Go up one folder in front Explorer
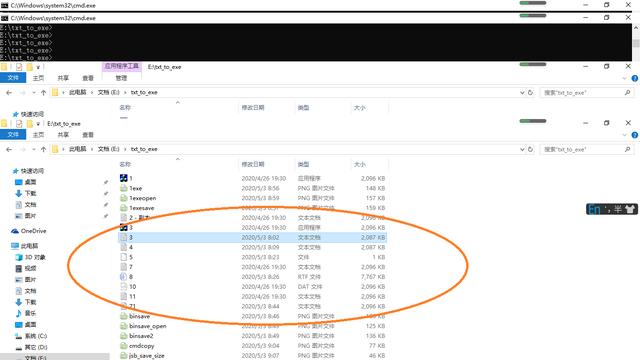The width and height of the screenshot is (640, 360). [x=43, y=149]
